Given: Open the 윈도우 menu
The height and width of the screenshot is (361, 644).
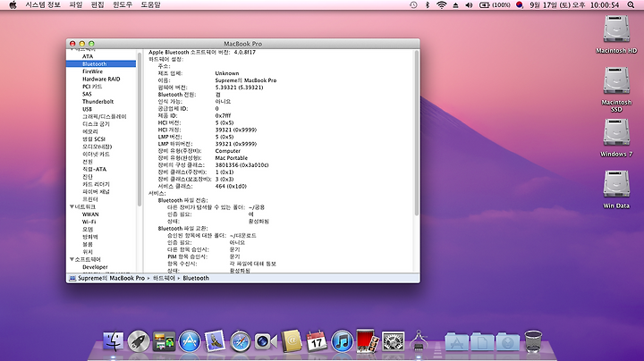Looking at the screenshot, I should 123,5.
